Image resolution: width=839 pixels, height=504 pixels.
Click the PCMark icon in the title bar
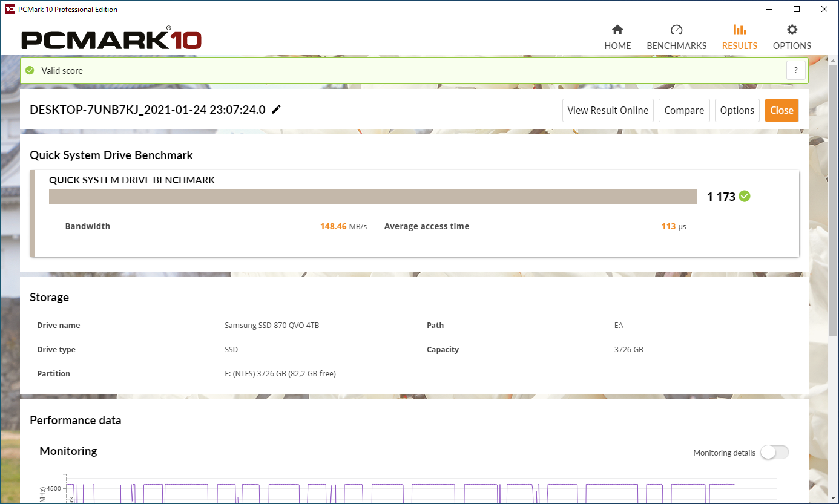click(x=8, y=9)
